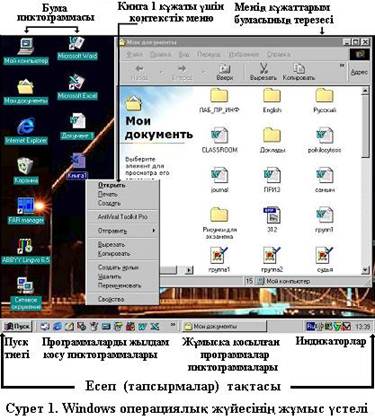
Task: Click the vertical scrollbar down arrow
Action: point(365,270)
